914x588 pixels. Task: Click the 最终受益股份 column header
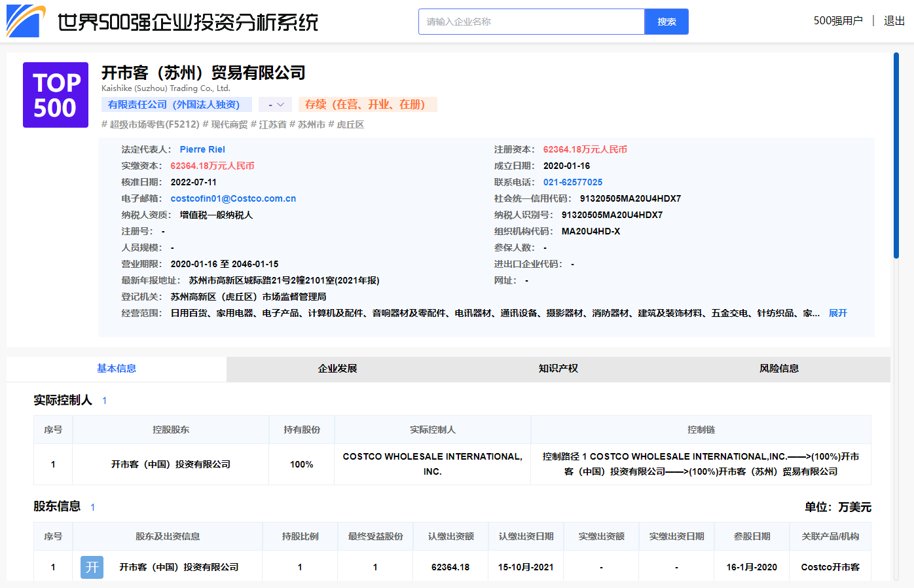tap(375, 536)
